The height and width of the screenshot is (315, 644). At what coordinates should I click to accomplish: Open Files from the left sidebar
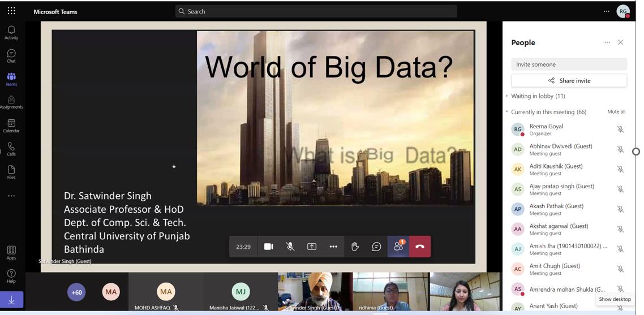click(x=11, y=172)
